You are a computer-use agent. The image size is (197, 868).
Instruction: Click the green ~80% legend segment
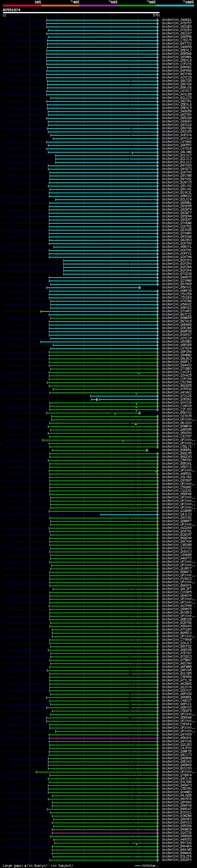[x=137, y=6]
